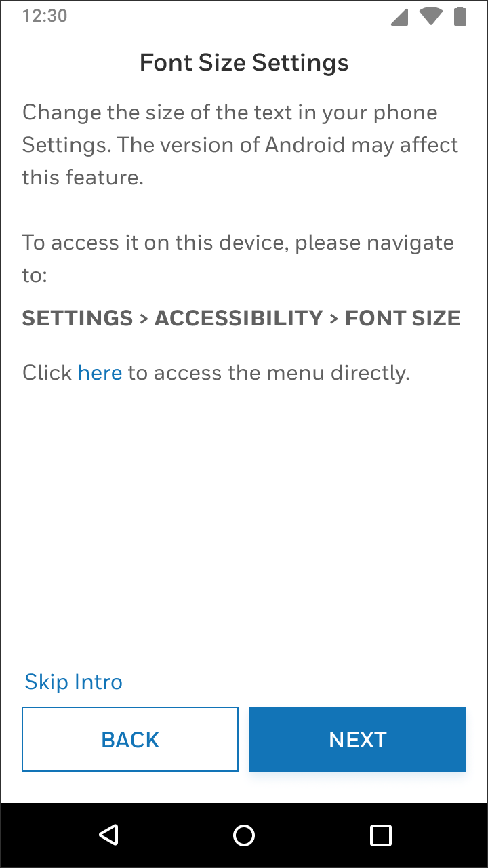Tap the bold FONT SIZE text

click(x=403, y=318)
